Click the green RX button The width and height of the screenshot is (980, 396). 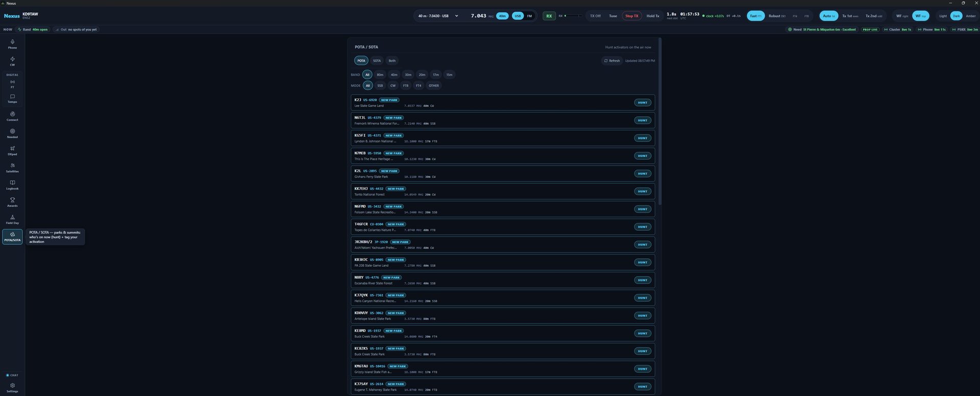click(549, 16)
